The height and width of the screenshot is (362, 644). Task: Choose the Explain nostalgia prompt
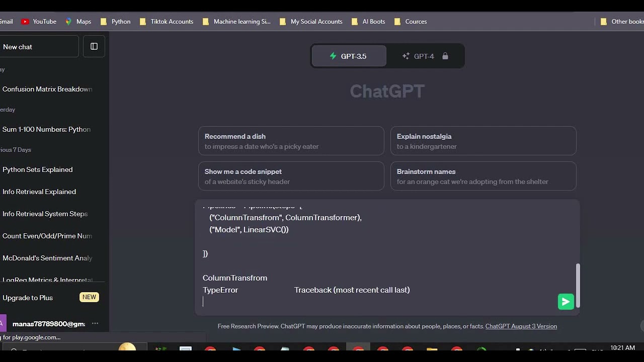tap(484, 141)
